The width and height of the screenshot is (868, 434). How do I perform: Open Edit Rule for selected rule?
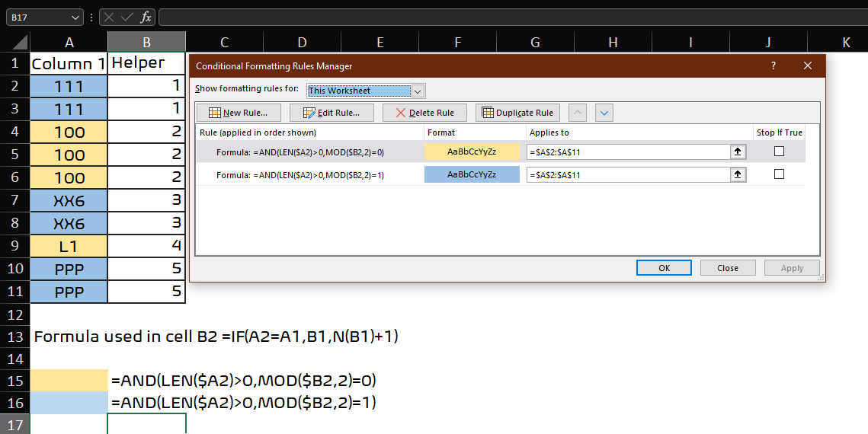tap(332, 113)
